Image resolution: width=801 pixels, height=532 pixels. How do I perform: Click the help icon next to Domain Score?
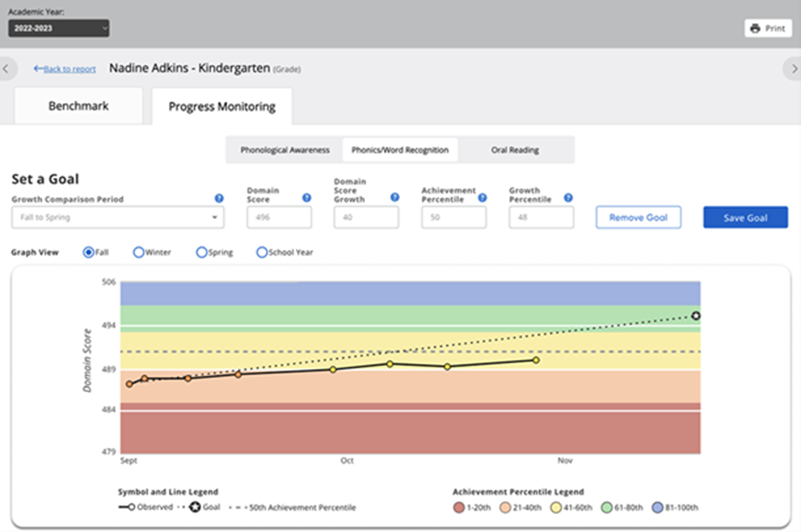tap(306, 198)
